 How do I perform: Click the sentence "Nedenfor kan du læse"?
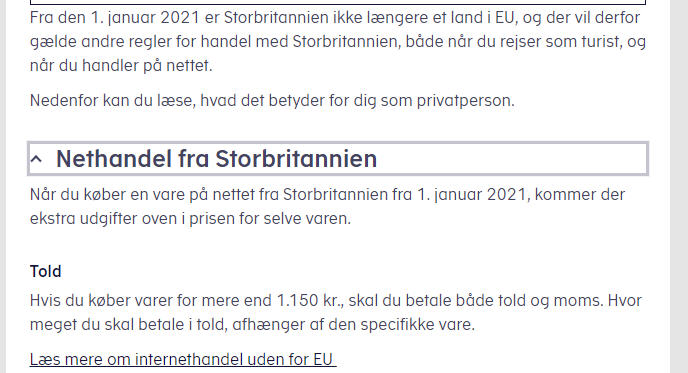(x=272, y=100)
